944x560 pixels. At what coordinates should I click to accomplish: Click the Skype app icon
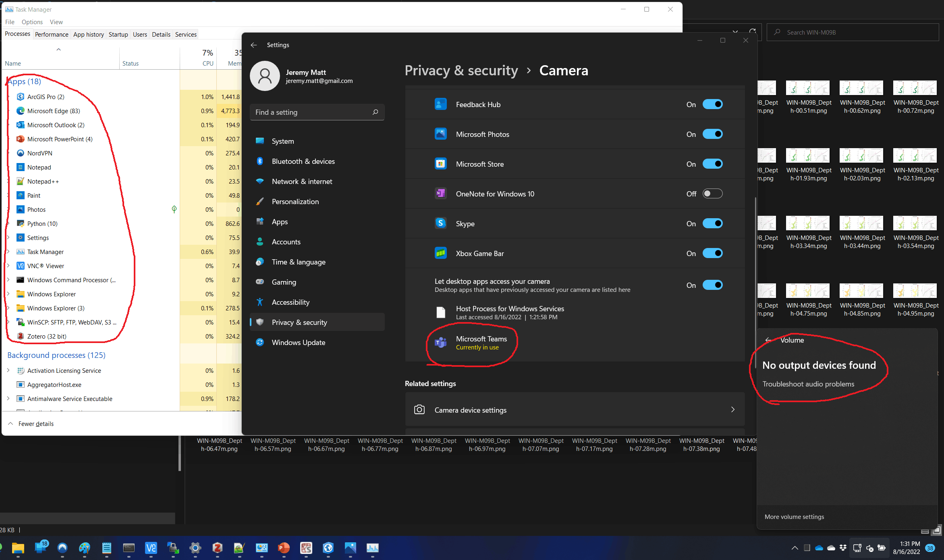point(440,223)
